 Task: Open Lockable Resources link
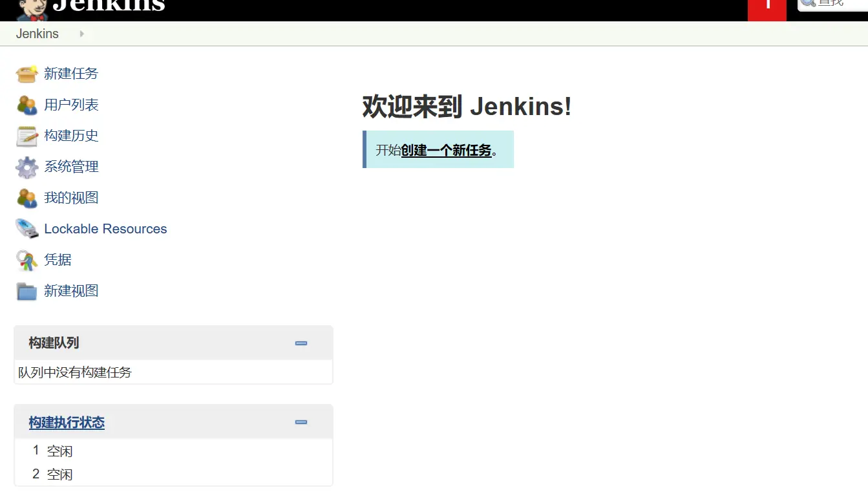coord(105,229)
